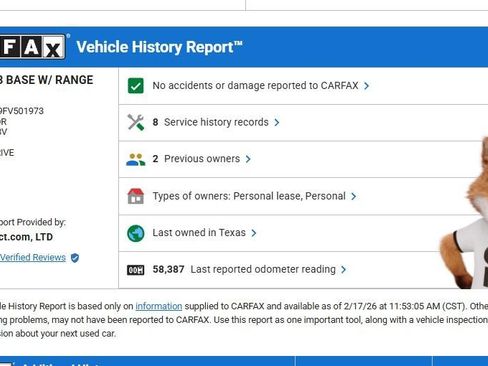Open the Last reported odometer reading text
Image resolution: width=488 pixels, height=366 pixels.
263,269
